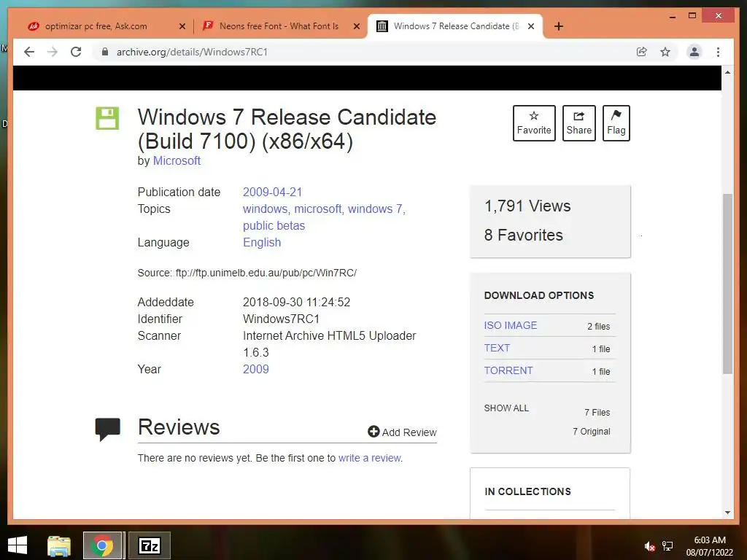The width and height of the screenshot is (747, 560).
Task: Open the Chrome profile avatar
Action: pos(694,52)
